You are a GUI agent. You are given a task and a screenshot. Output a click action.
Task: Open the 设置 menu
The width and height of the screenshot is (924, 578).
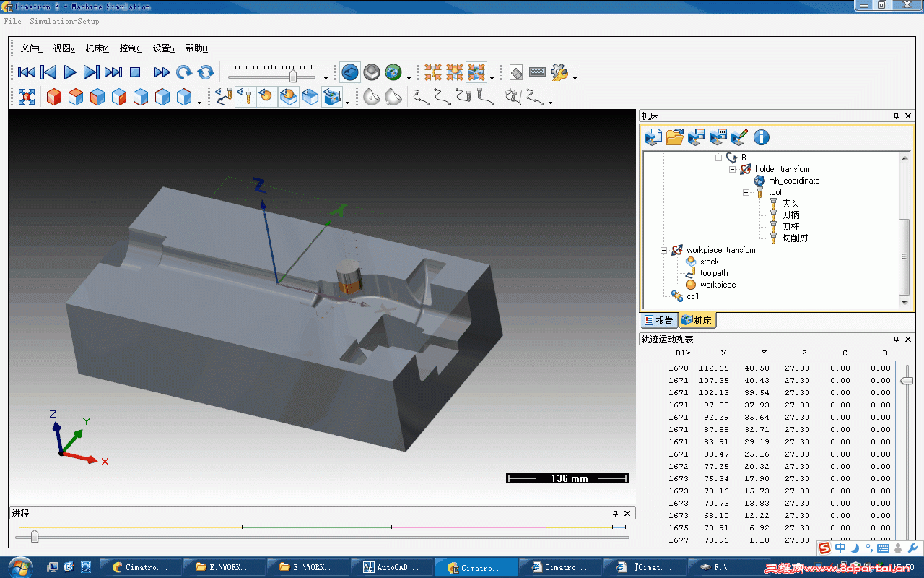pyautogui.click(x=164, y=48)
